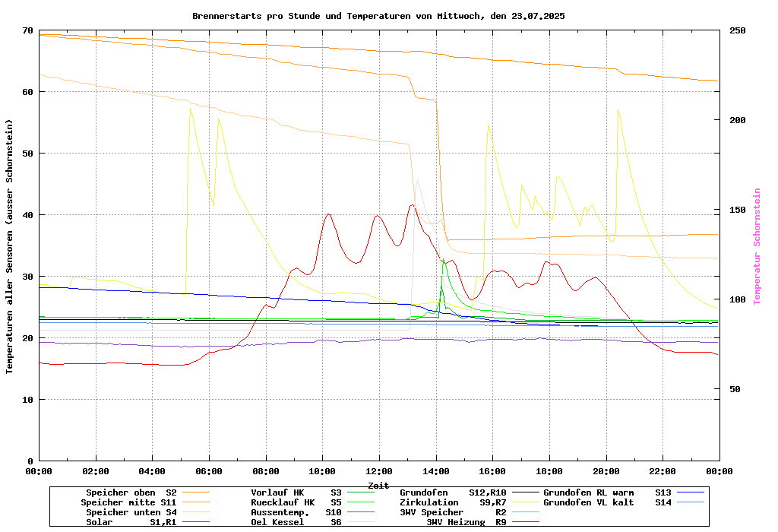Click the Speicher unten S4 legend entry
The image size is (778, 532).
[x=128, y=512]
